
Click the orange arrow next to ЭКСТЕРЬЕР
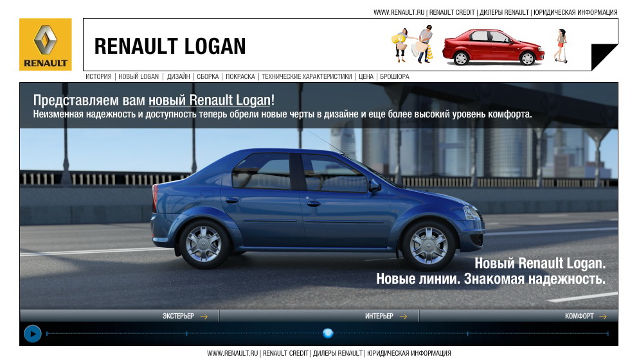[x=204, y=316]
